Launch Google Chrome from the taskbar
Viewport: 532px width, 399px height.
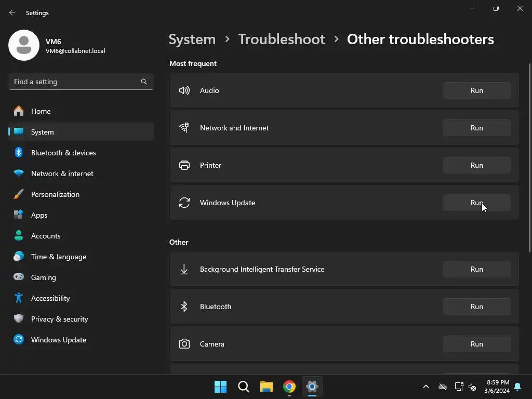pyautogui.click(x=289, y=387)
